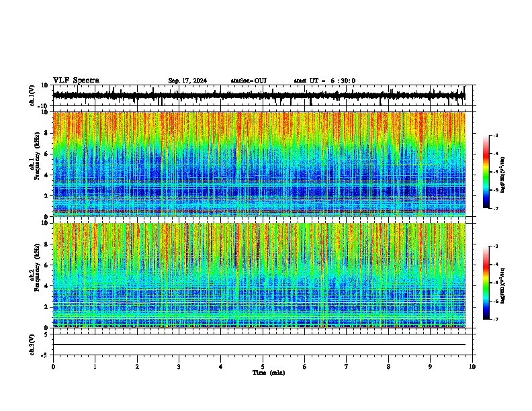Click the ch.1 spectrogram plot
This screenshot has width=532, height=411.
[259, 164]
